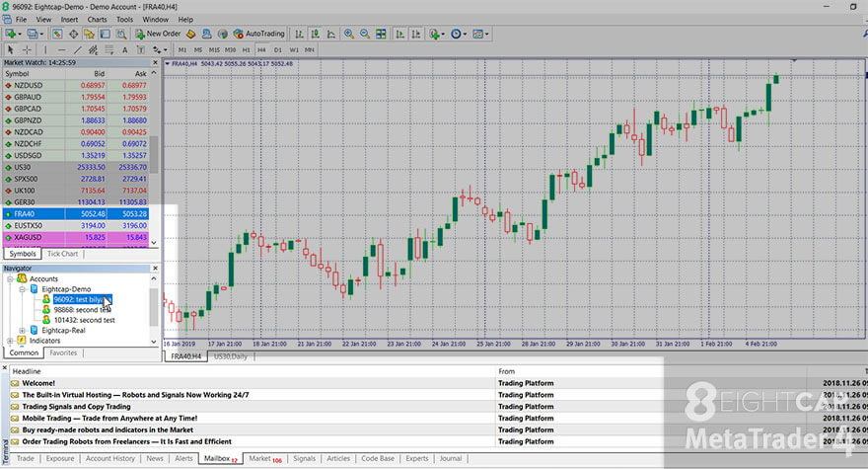The image size is (868, 469).
Task: Toggle the Market Watch window icon
Action: (x=57, y=34)
